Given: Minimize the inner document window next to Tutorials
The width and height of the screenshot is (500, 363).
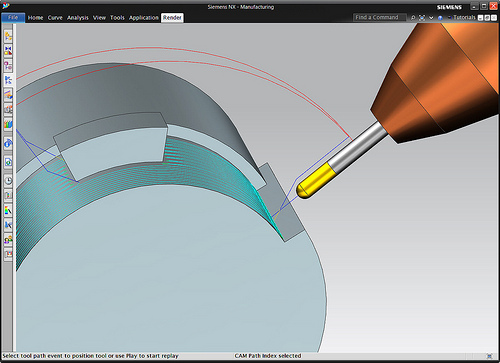Looking at the screenshot, I should click(480, 18).
